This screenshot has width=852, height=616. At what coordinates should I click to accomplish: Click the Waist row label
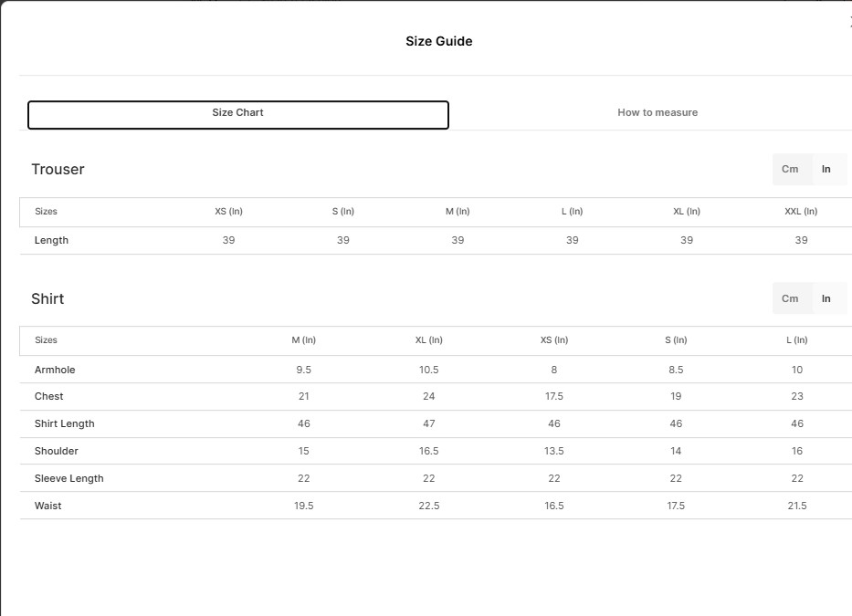(48, 506)
